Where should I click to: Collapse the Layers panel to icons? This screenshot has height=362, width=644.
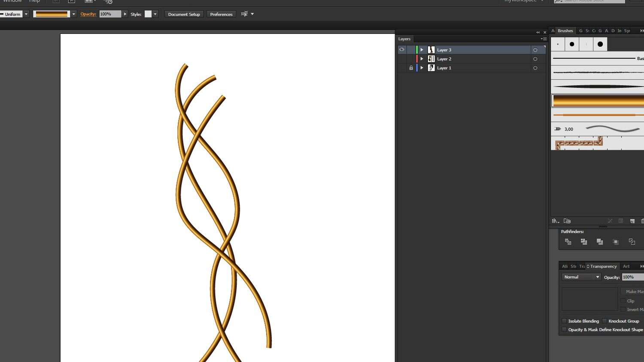click(538, 32)
